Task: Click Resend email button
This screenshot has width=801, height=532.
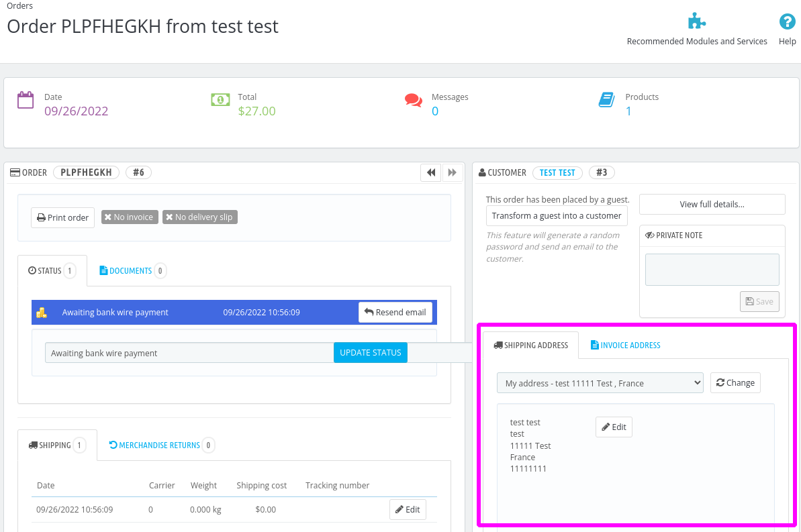Action: click(395, 313)
